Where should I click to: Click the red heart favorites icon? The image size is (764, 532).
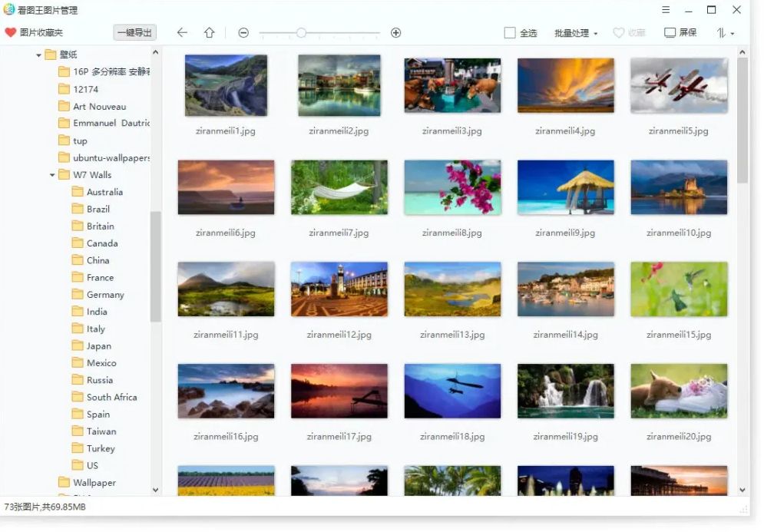[x=11, y=33]
